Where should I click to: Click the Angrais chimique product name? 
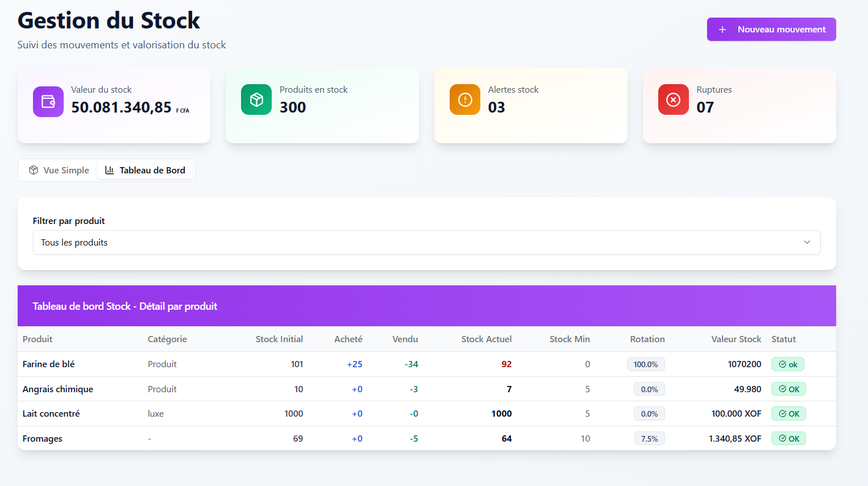click(58, 389)
